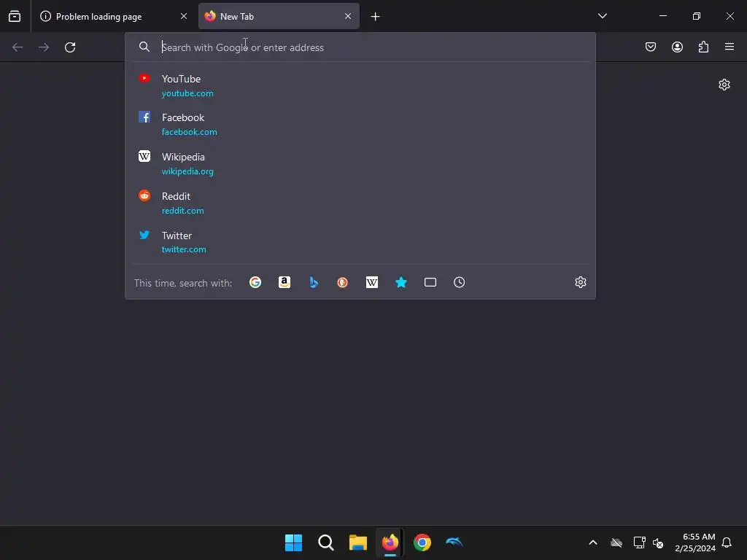Screen dimensions: 747x560
Task: Open the muted volume tray icon
Action: (x=658, y=542)
